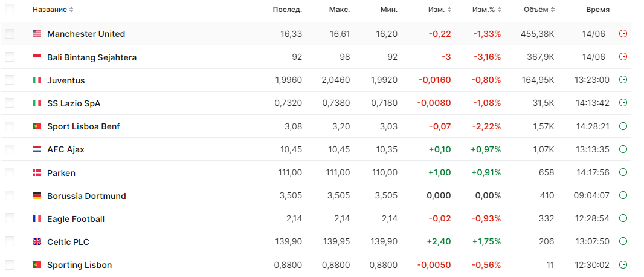Click the German flag beside Borussia Dortmund

tap(37, 195)
